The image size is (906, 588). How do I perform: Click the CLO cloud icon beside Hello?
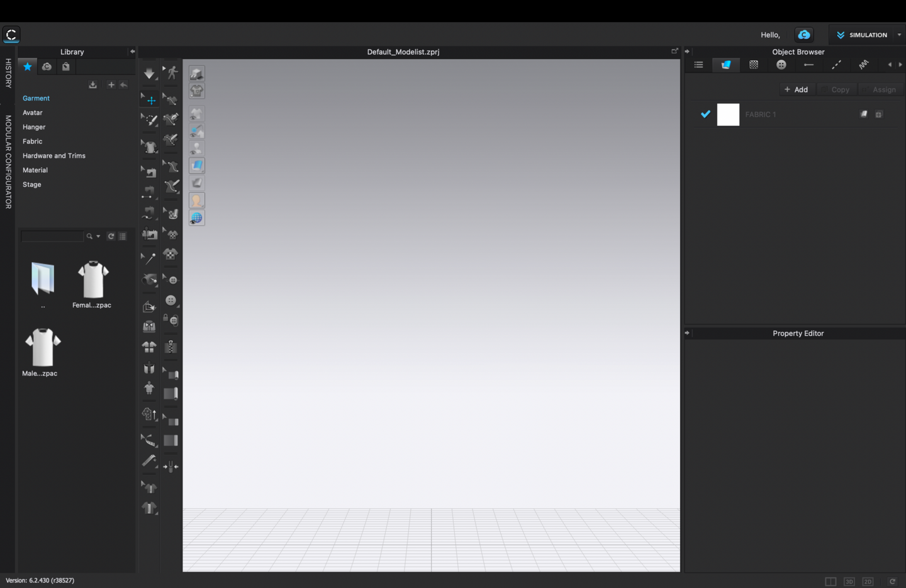[803, 35]
